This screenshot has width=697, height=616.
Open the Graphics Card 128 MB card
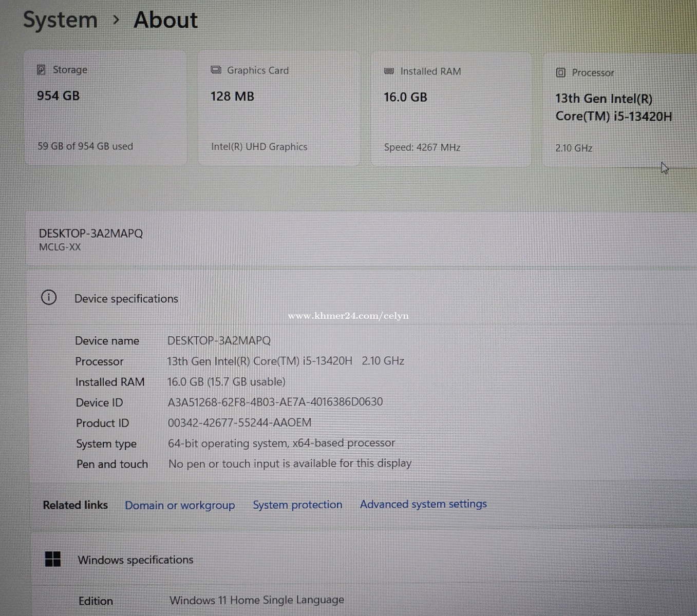coord(278,109)
